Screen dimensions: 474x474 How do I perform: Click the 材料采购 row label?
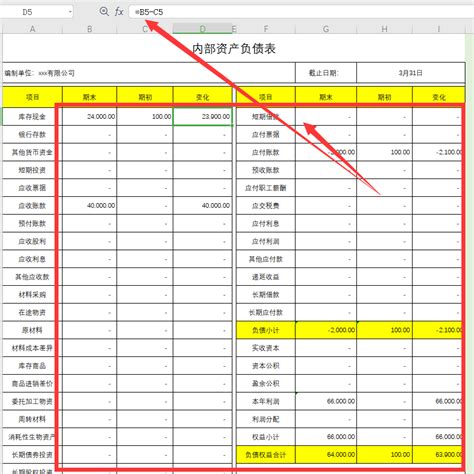[x=32, y=295]
